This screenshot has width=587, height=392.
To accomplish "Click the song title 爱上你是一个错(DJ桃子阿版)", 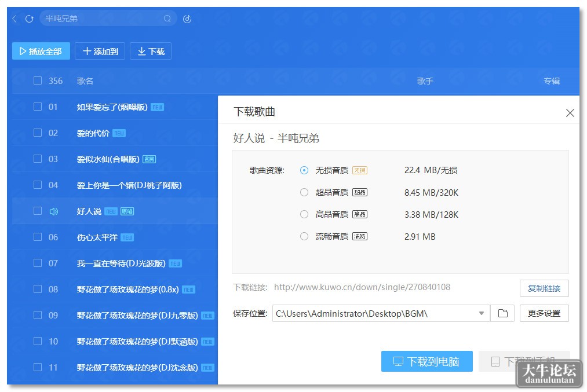I will [x=129, y=185].
